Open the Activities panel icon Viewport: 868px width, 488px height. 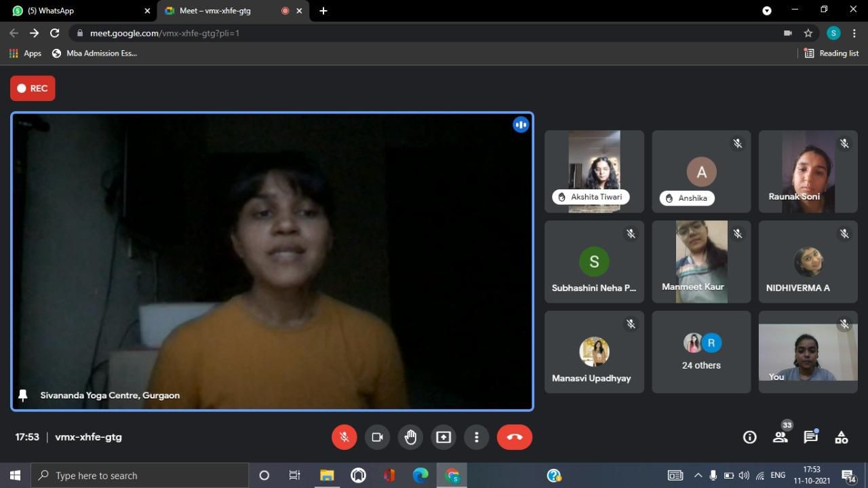pos(842,438)
